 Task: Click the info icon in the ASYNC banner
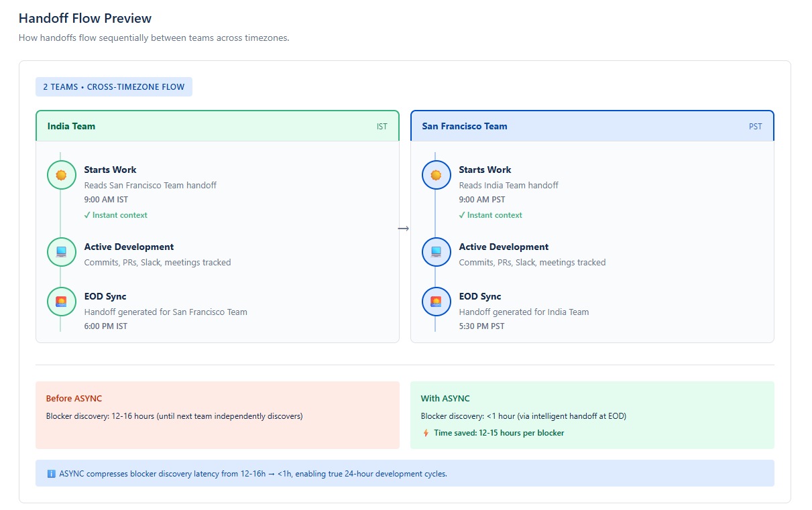coord(51,473)
